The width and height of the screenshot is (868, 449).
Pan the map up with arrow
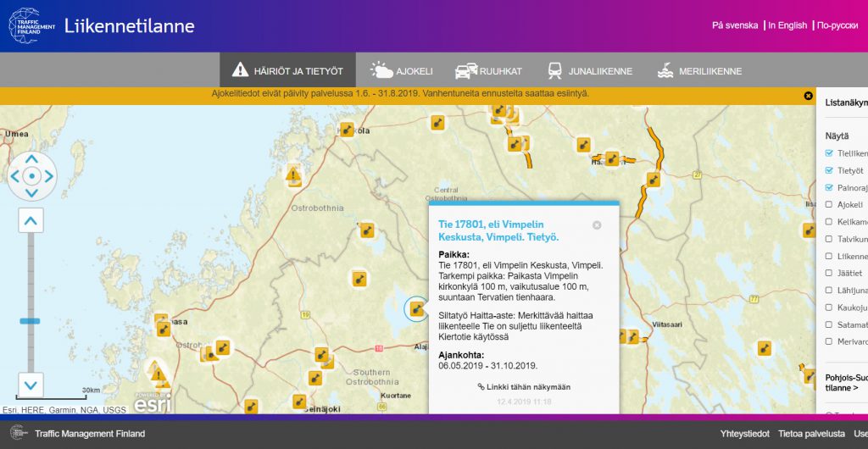[32, 159]
